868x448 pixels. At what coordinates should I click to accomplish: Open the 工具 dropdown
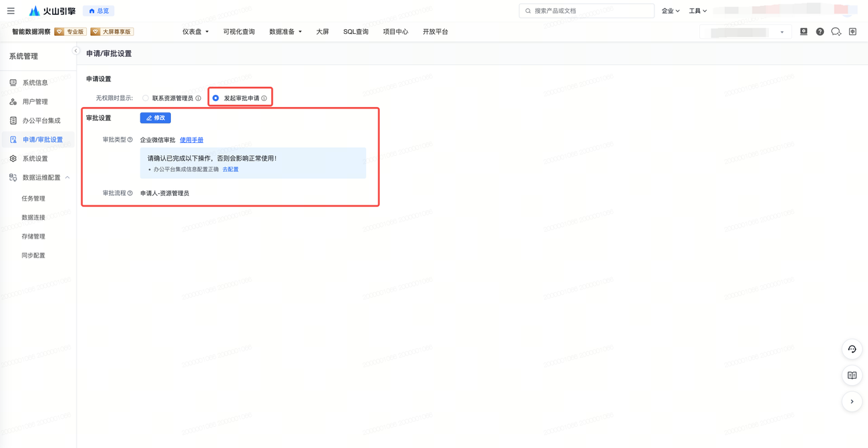[698, 11]
